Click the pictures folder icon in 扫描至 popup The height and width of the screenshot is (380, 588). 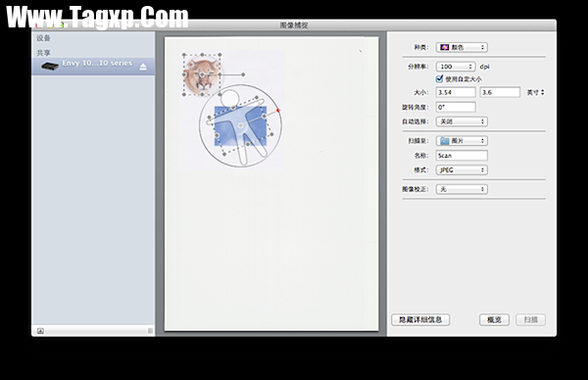tap(445, 141)
